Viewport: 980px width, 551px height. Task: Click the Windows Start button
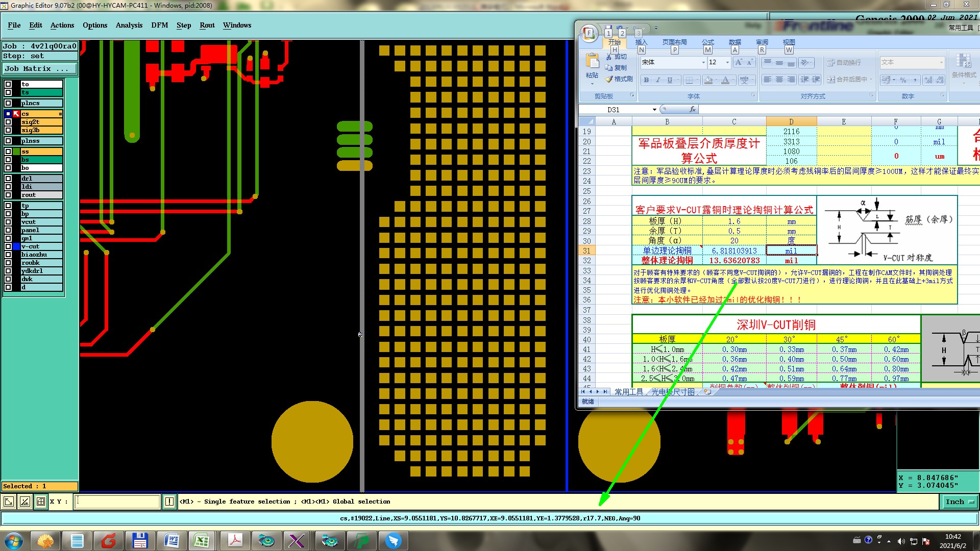[x=14, y=540]
